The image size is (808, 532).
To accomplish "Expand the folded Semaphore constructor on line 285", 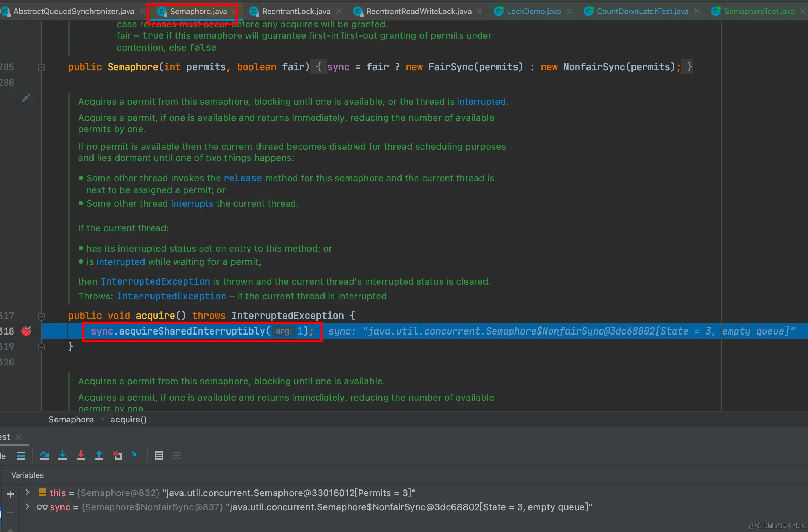I will coord(41,67).
